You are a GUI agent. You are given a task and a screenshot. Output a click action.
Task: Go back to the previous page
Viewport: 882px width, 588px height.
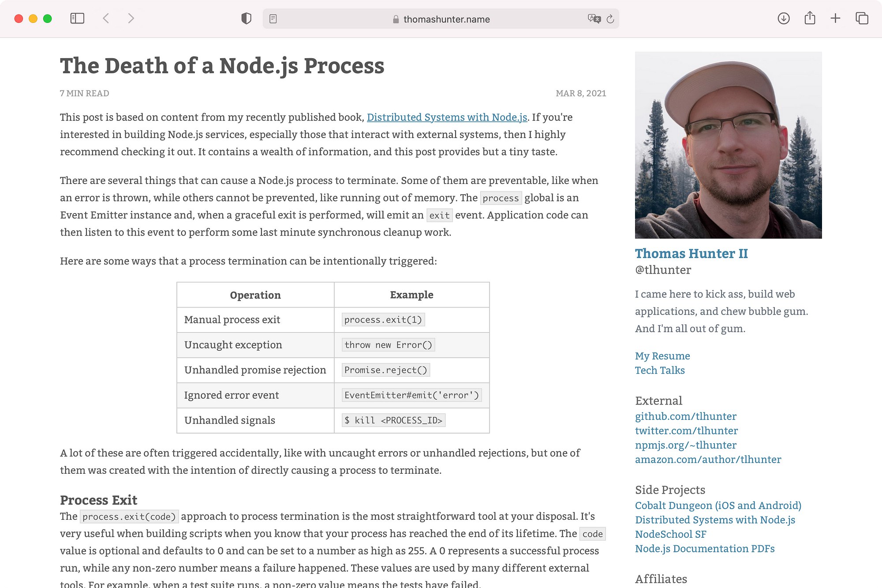click(x=106, y=19)
